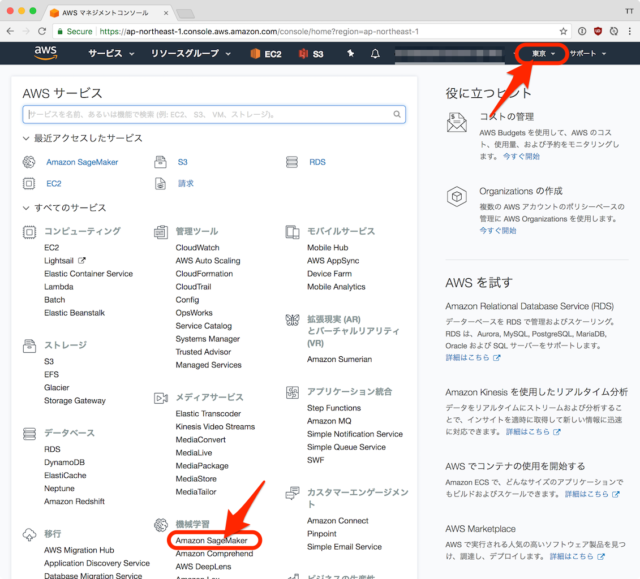
Task: Open AWS Migration Hub link
Action: [79, 550]
